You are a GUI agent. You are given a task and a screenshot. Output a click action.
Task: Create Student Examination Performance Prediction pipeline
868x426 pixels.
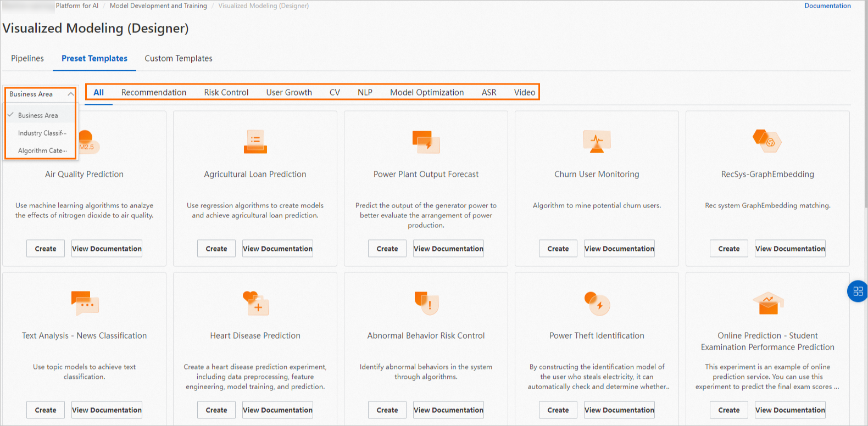(x=729, y=410)
